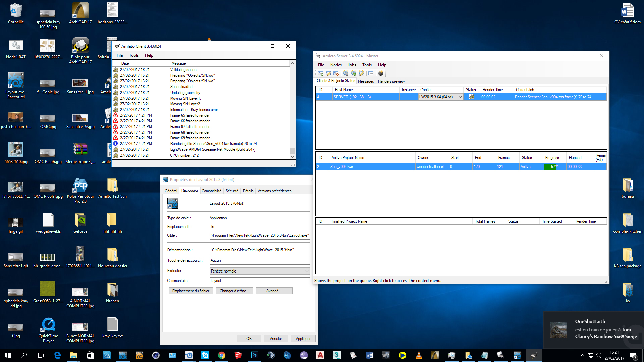Image resolution: width=644 pixels, height=362 pixels.
Task: Click the resume job clock icon
Action: coord(354,73)
